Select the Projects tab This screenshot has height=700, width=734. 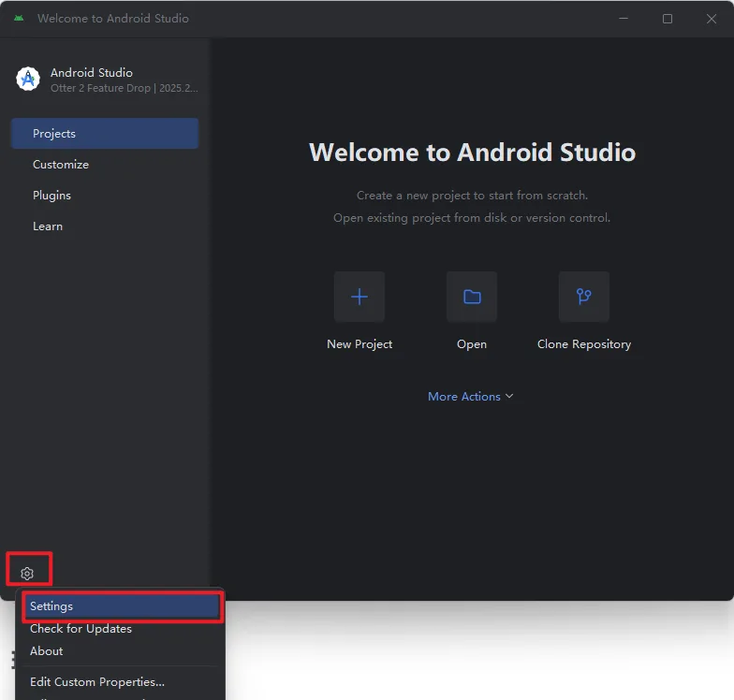click(105, 133)
